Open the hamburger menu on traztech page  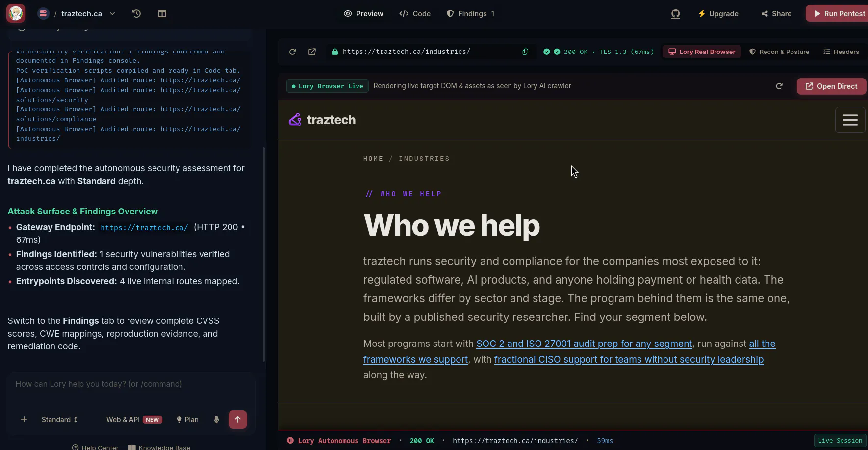(x=850, y=120)
